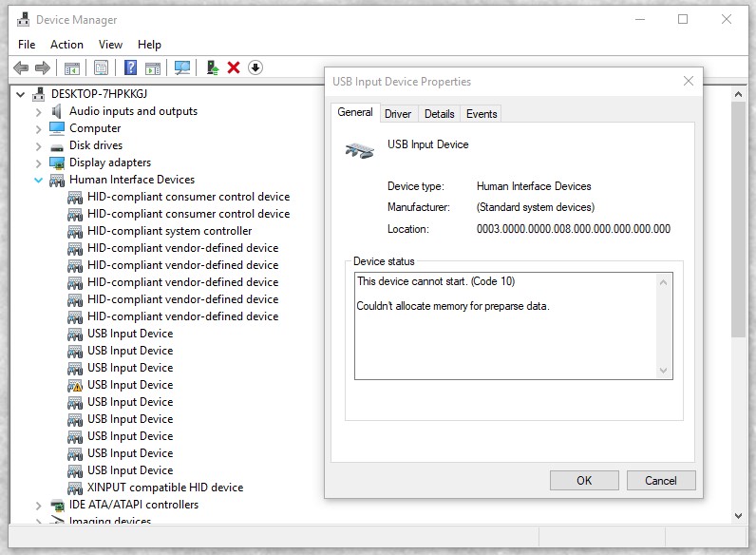The height and width of the screenshot is (555, 756).
Task: Select the Display adapters label
Action: 110,163
